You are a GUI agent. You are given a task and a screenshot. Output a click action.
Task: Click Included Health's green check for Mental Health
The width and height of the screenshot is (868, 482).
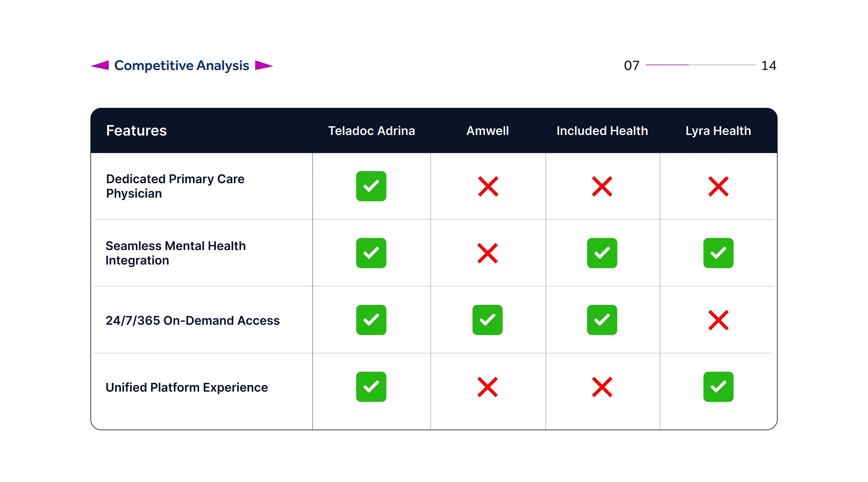[602, 253]
